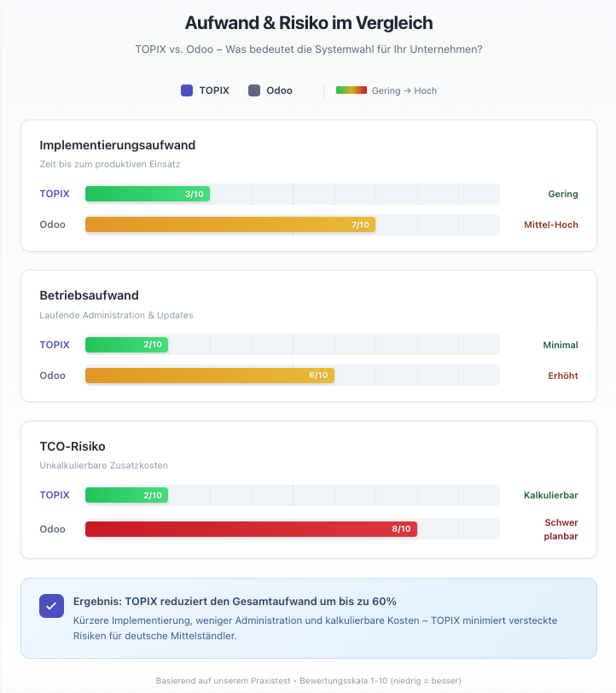Click the red Odoo 8/10 bar
Screen dimensions: 616x693
click(251, 529)
